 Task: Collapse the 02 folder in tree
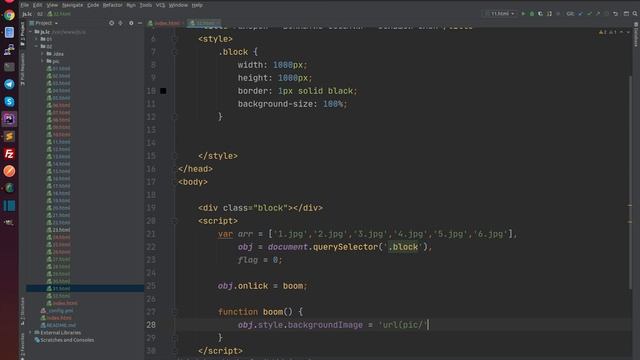coord(36,47)
